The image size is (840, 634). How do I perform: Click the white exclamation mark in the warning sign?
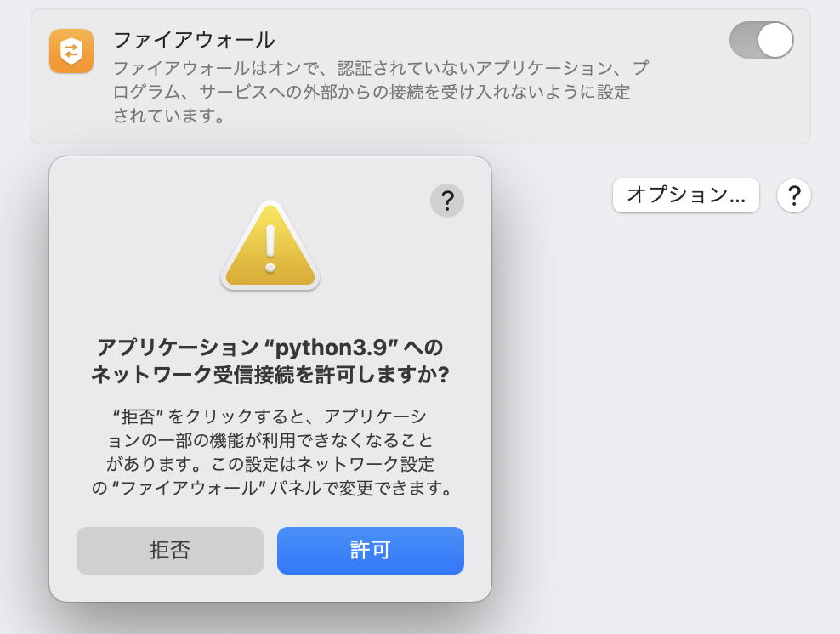(270, 248)
